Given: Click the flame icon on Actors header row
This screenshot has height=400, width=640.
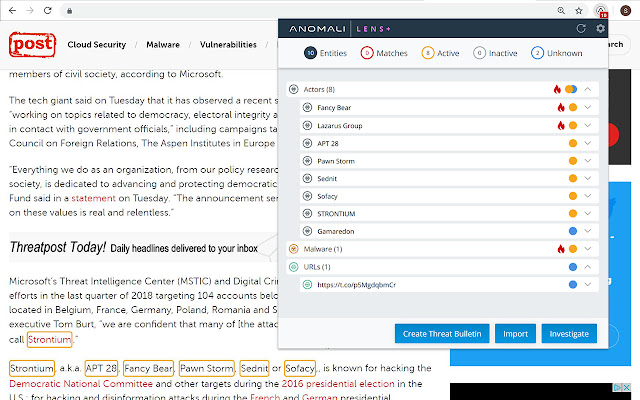Looking at the screenshot, I should point(557,89).
